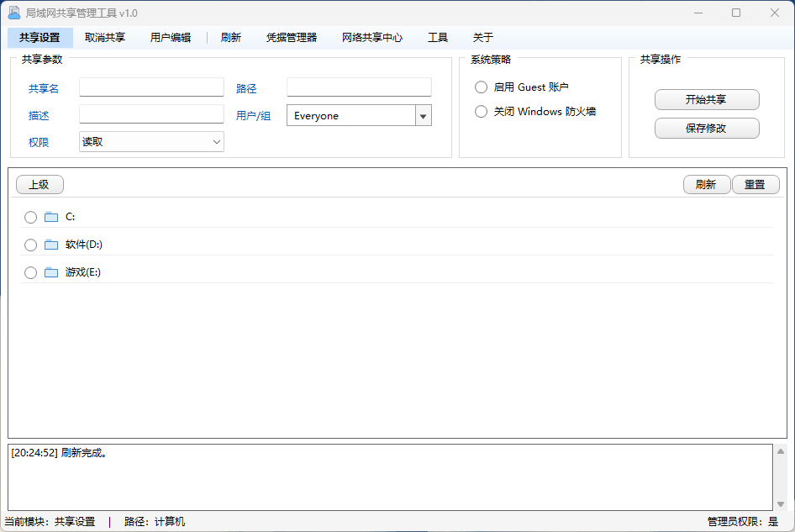Select the 软件(D:) radio button
Screen dimensions: 795x532
click(30, 245)
